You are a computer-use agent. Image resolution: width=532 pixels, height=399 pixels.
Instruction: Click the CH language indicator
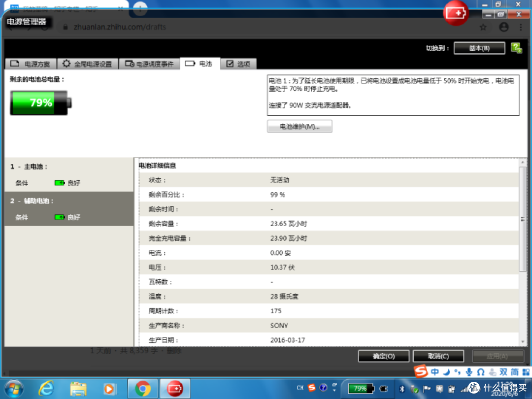300,388
